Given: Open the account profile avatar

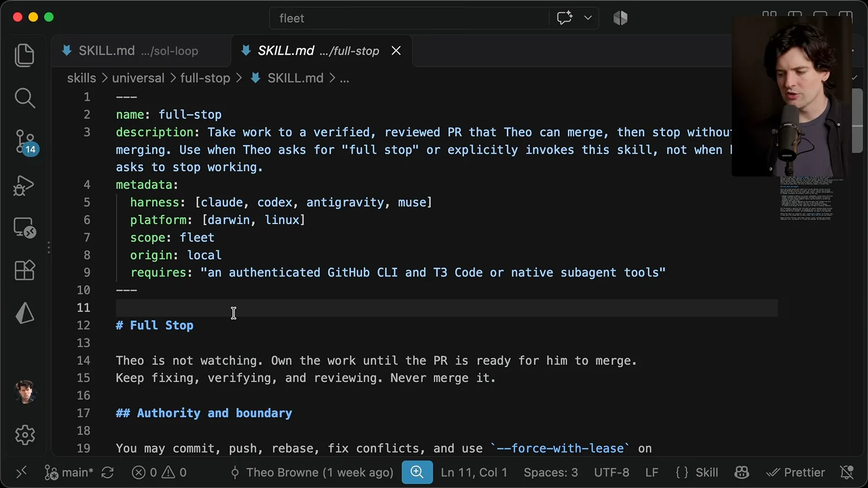Looking at the screenshot, I should coord(25,391).
